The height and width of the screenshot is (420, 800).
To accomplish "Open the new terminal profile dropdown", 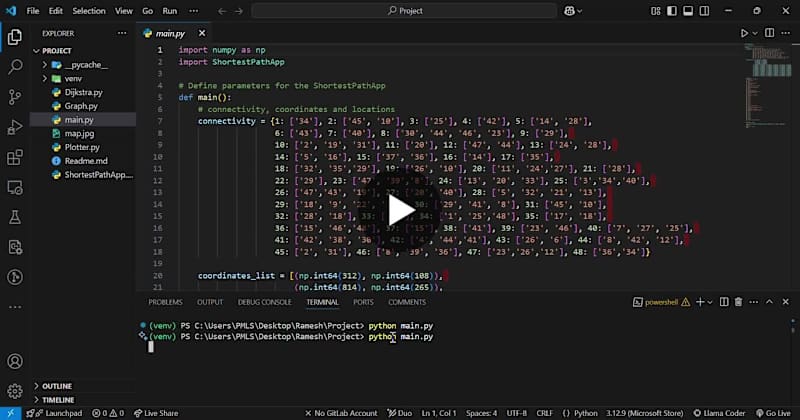I will [710, 303].
